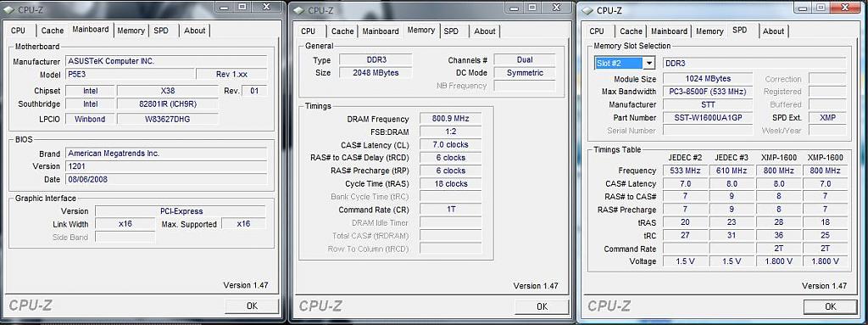This screenshot has height=325, width=868.
Task: Open Cache tab in Memory window
Action: tap(342, 31)
